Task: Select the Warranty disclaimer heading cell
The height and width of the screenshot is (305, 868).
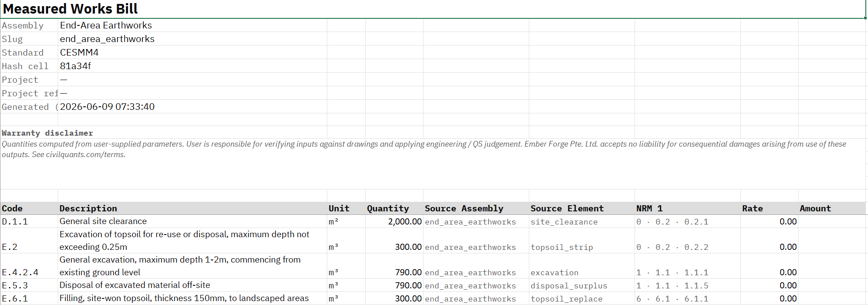Action: coord(47,133)
